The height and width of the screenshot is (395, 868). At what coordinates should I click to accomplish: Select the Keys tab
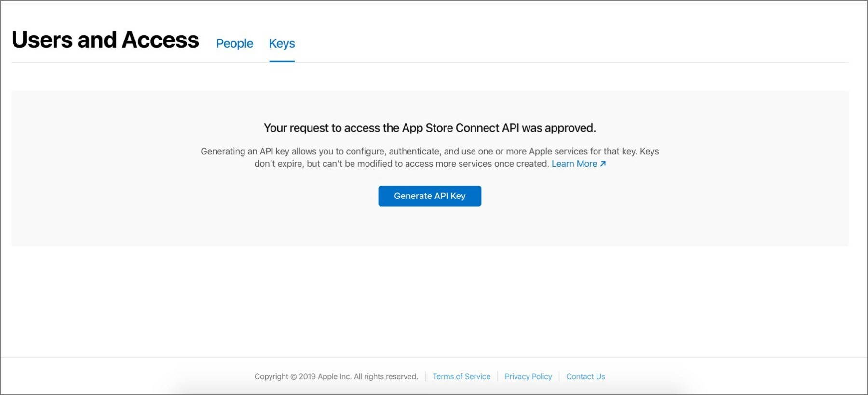coord(282,44)
